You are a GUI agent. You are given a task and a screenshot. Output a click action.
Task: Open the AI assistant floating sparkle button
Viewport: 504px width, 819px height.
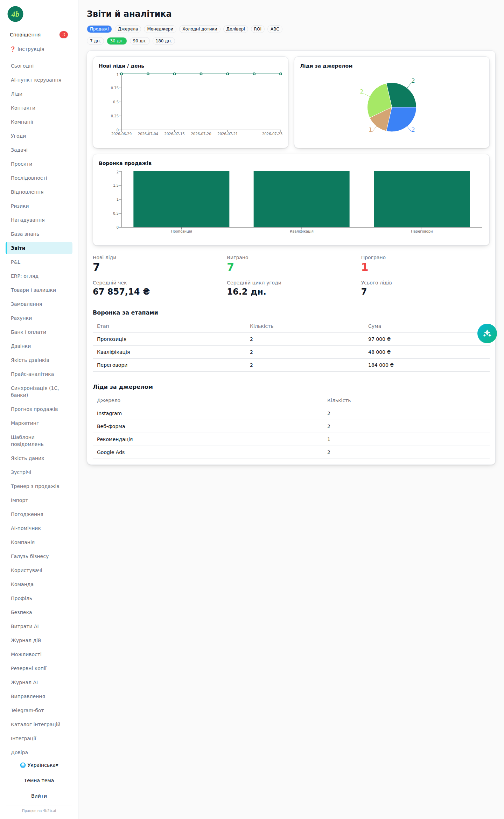click(x=487, y=333)
